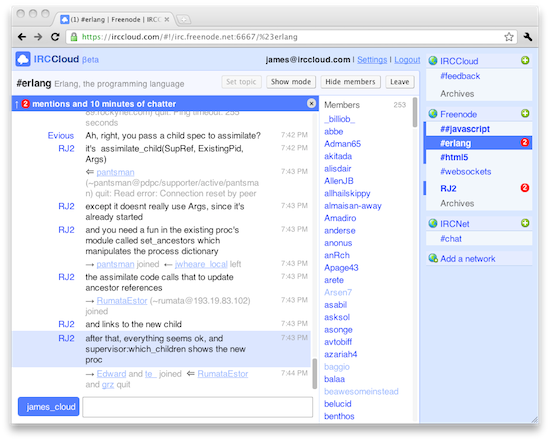This screenshot has height=441, width=550.
Task: Click the red mentions badge in banner
Action: pos(25,104)
